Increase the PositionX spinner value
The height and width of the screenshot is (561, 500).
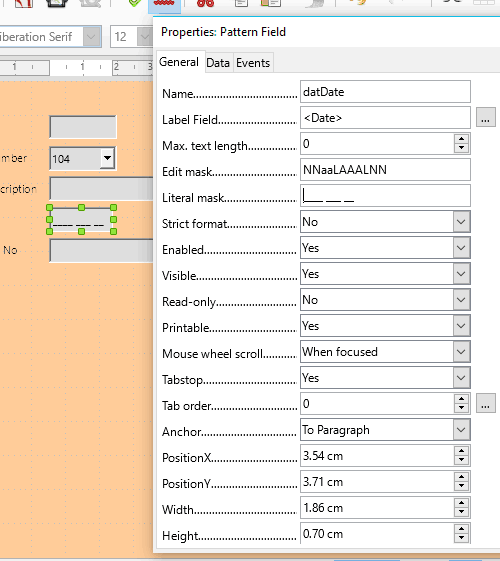[461, 451]
